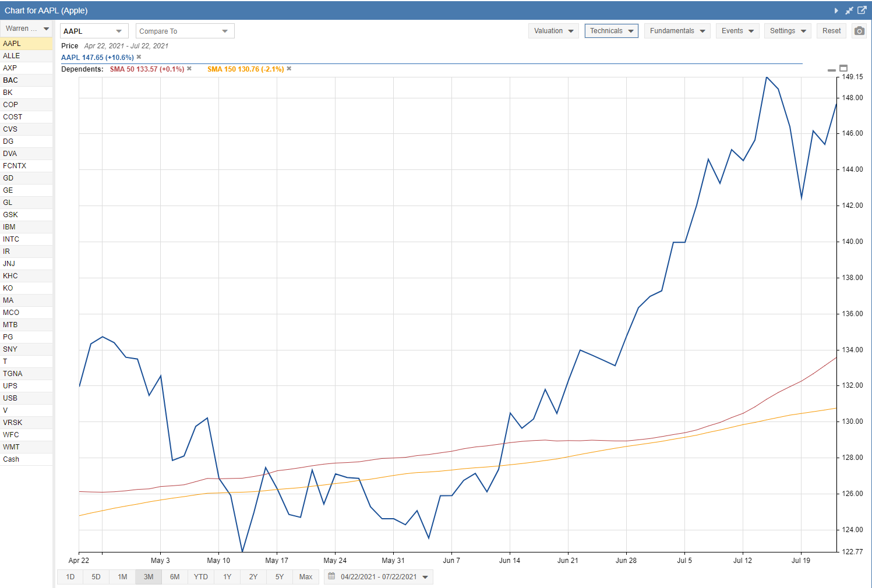The image size is (872, 588).
Task: Expand the Compare To combo box
Action: [185, 31]
